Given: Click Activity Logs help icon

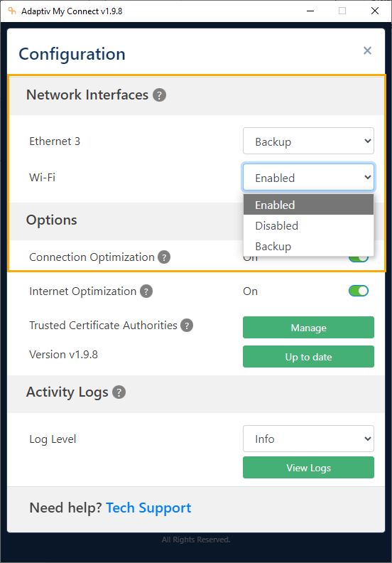Looking at the screenshot, I should pyautogui.click(x=119, y=392).
